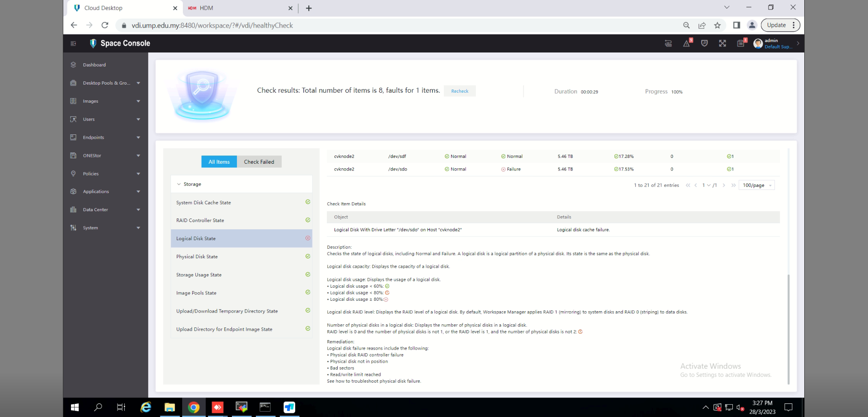Click the switch console icon in header

(668, 43)
